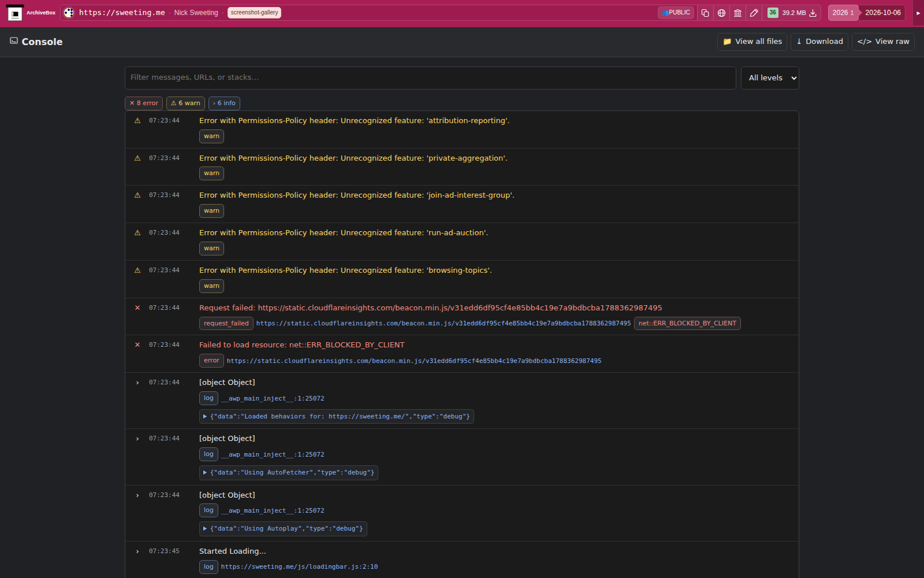This screenshot has height=578, width=924.
Task: Toggle the 6 warn filter chip
Action: pos(185,103)
